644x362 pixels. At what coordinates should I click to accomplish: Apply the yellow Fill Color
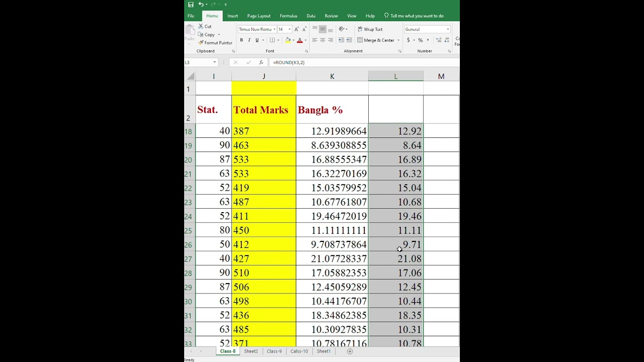pos(288,40)
